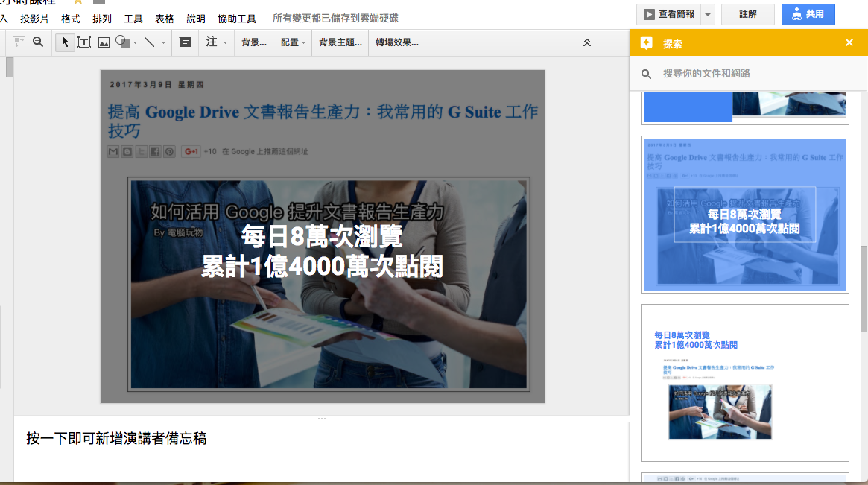Select the partially visible top layout thumbnail
The width and height of the screenshot is (868, 485).
click(x=745, y=108)
